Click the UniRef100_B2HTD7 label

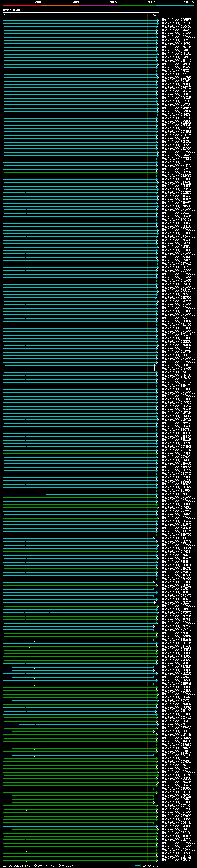[x=177, y=535]
